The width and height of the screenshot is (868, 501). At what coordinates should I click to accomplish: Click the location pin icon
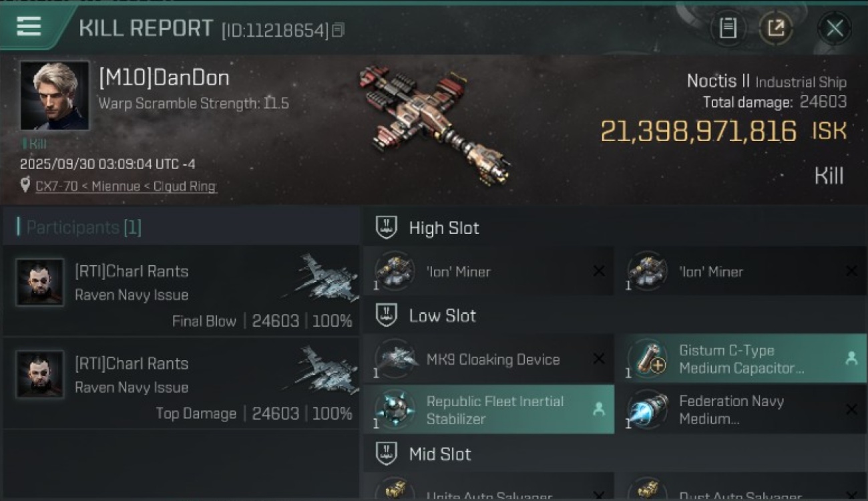coord(25,185)
